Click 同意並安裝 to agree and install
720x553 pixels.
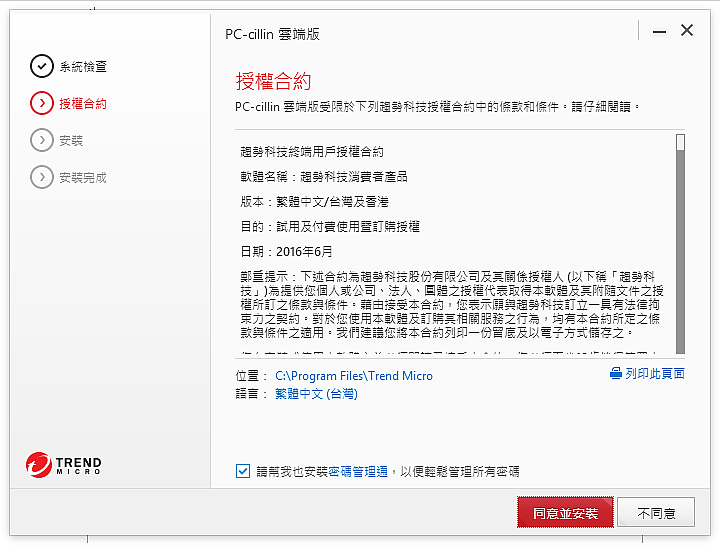point(565,513)
